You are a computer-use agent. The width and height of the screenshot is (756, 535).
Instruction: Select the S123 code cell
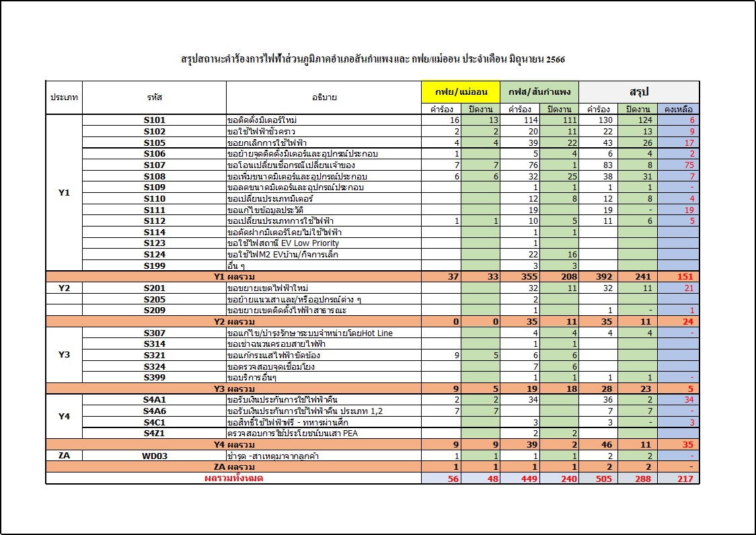pos(154,243)
